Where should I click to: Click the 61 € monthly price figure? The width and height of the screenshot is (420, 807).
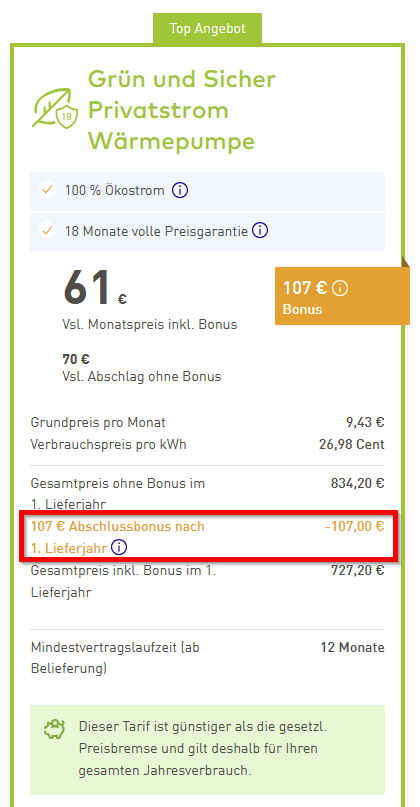(95, 288)
